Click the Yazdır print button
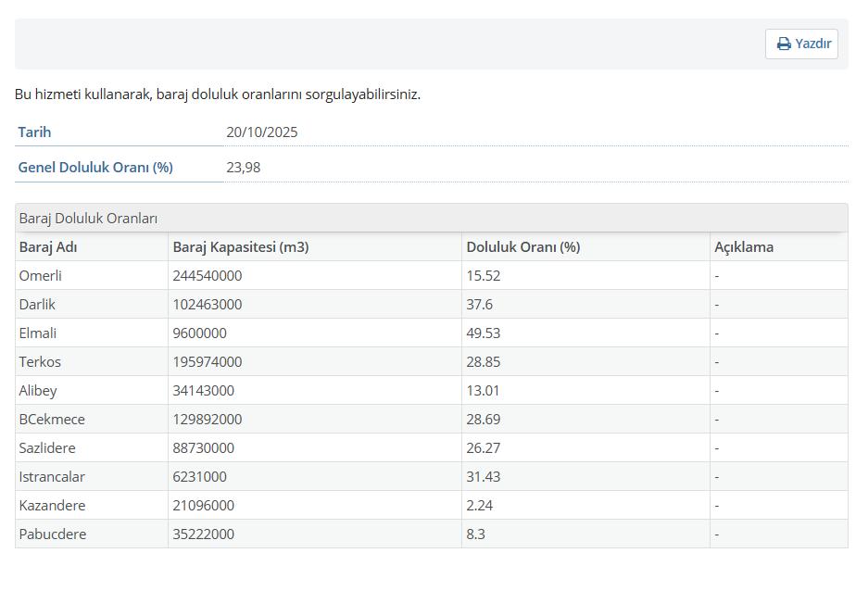856x616 pixels. click(801, 44)
